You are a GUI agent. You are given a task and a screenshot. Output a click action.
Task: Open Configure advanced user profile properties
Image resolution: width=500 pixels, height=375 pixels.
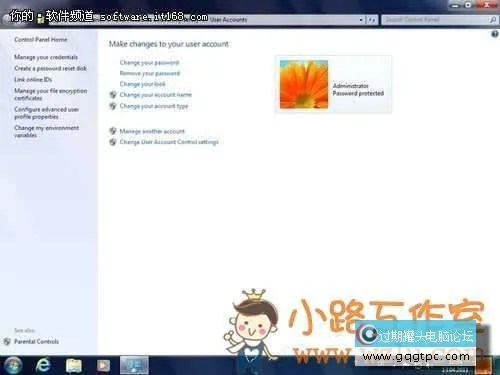[47, 113]
